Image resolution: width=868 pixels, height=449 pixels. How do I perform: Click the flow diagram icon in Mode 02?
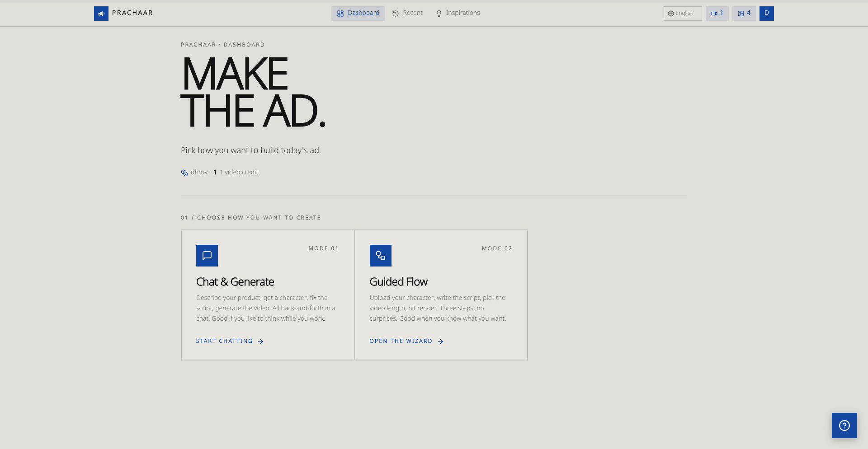click(x=381, y=256)
